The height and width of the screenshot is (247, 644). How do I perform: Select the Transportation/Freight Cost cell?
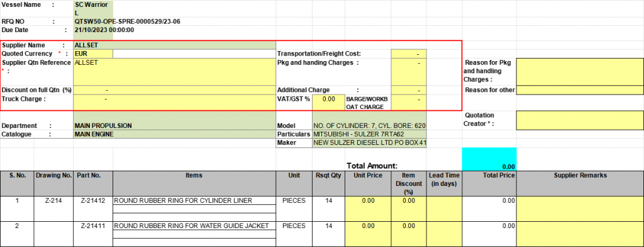(409, 54)
